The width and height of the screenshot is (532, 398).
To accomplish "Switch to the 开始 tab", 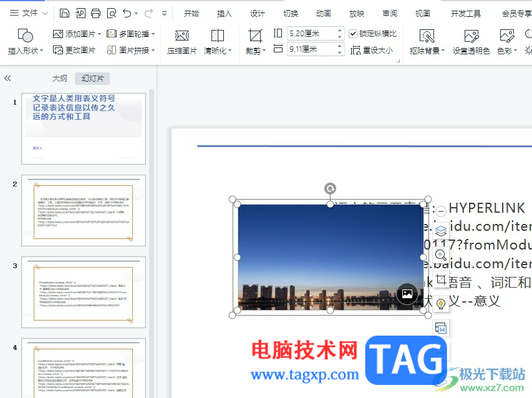I will click(x=191, y=14).
